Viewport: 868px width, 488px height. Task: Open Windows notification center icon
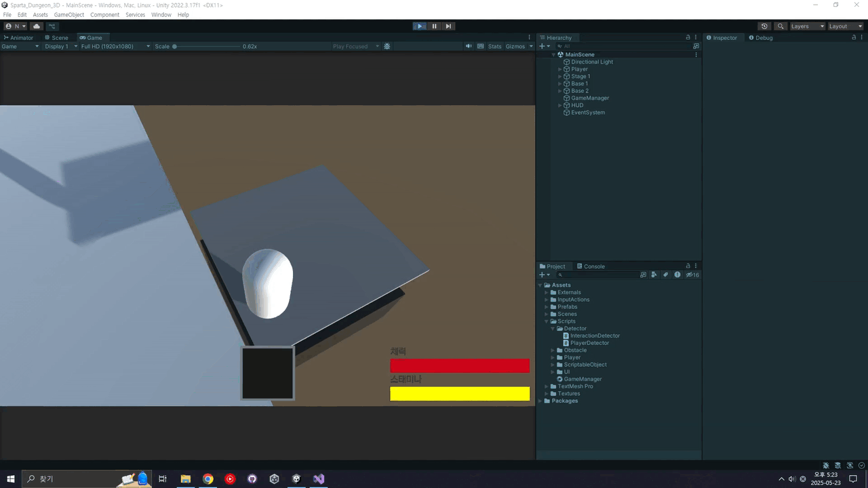click(x=853, y=479)
